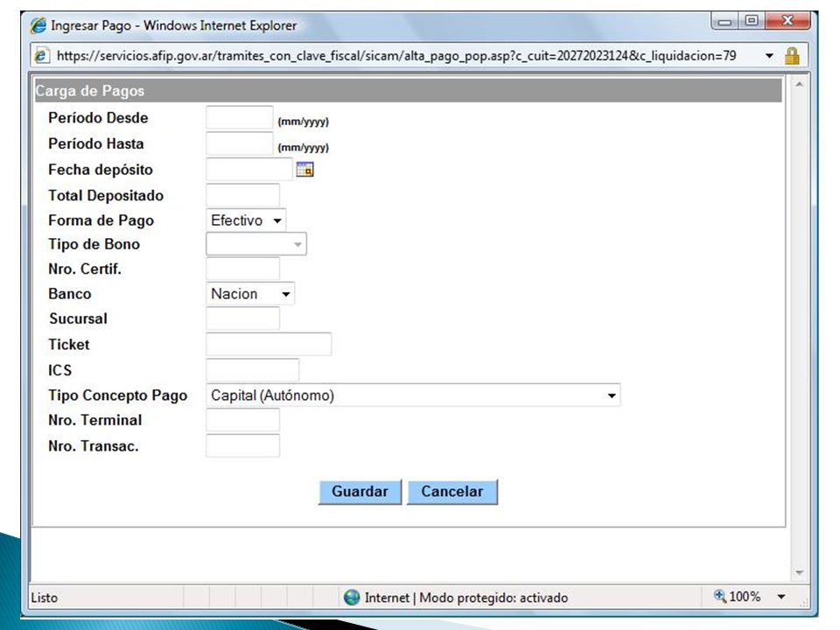Open the Banco dropdown showing Nacion
The image size is (840, 630).
(x=250, y=294)
